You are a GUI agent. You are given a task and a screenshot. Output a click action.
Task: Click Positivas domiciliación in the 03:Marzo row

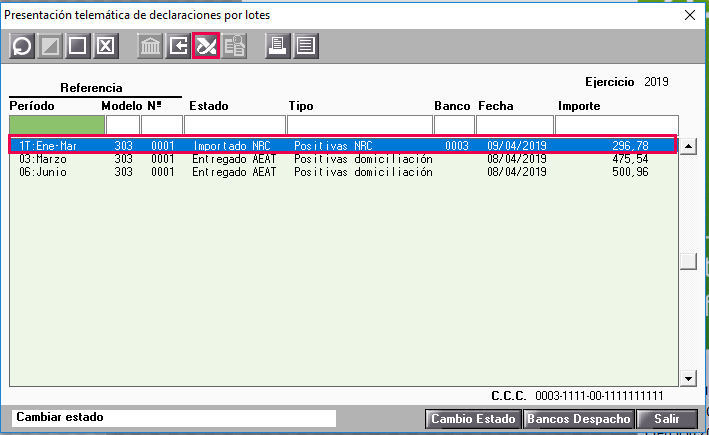[x=363, y=159]
